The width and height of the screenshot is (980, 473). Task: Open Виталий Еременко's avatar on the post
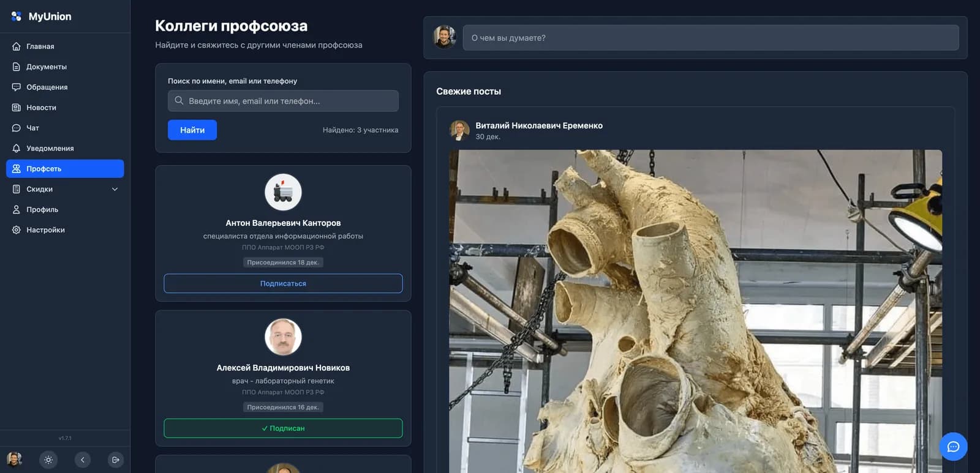pyautogui.click(x=459, y=130)
